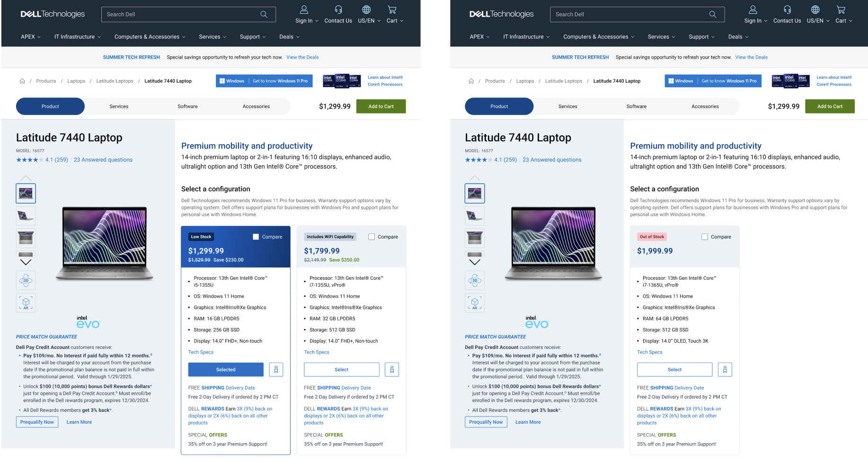Expand the APEX menu, left page
The height and width of the screenshot is (463, 868).
click(31, 37)
